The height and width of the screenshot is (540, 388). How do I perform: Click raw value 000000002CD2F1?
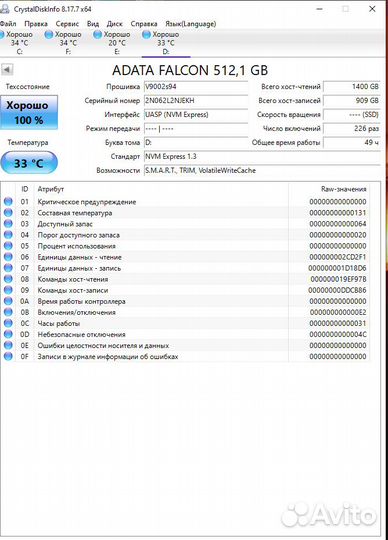pos(338,257)
